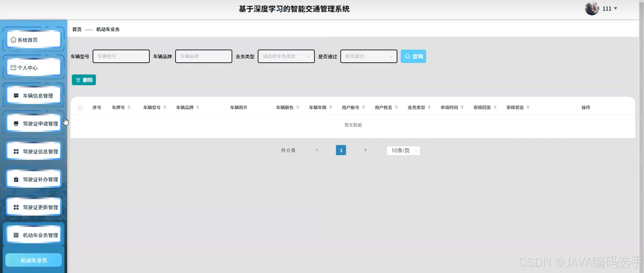Image resolution: width=644 pixels, height=273 pixels.
Task: Open 驾驶证申请管理 menu
Action: pos(33,123)
